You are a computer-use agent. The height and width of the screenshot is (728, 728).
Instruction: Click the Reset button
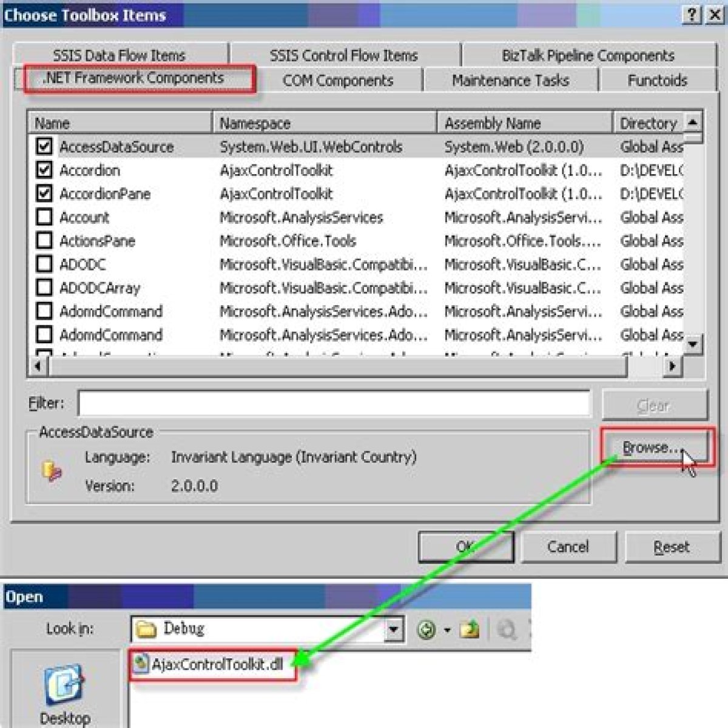coord(671,547)
